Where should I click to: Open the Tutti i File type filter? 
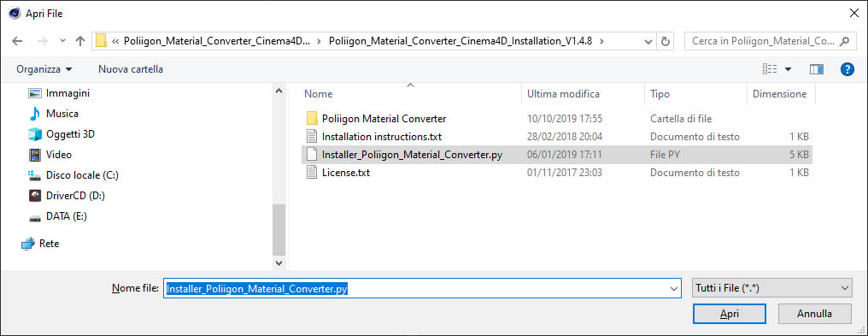pos(771,288)
